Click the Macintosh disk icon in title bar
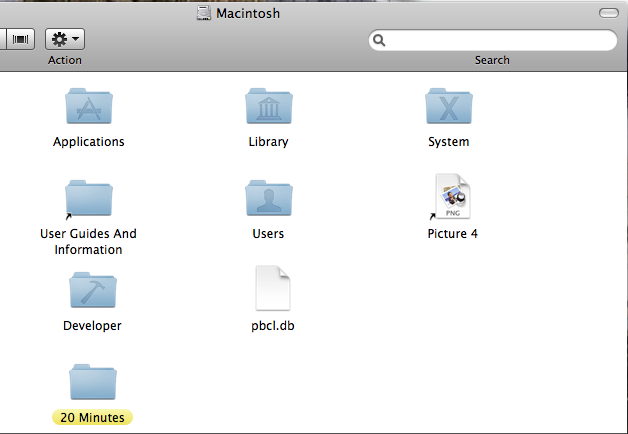 [203, 13]
